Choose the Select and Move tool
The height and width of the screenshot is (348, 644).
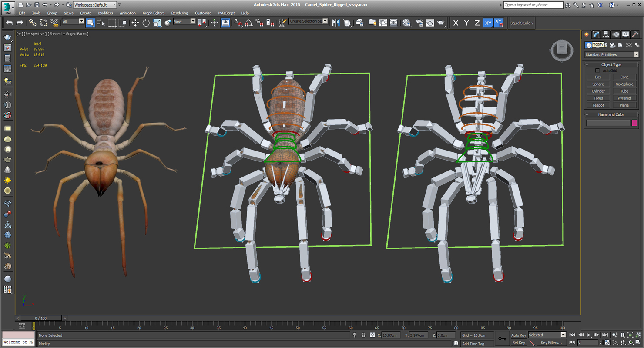point(135,23)
